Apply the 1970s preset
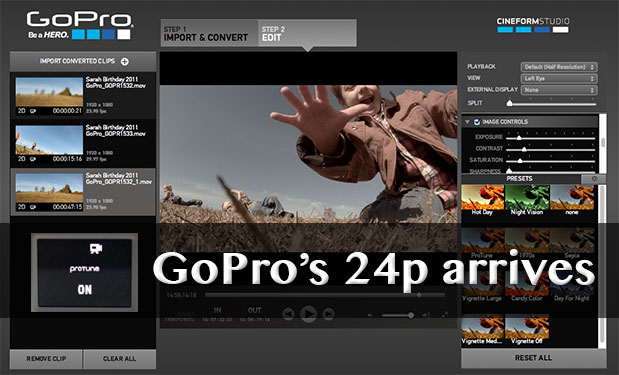The height and width of the screenshot is (375, 619). coord(527,243)
